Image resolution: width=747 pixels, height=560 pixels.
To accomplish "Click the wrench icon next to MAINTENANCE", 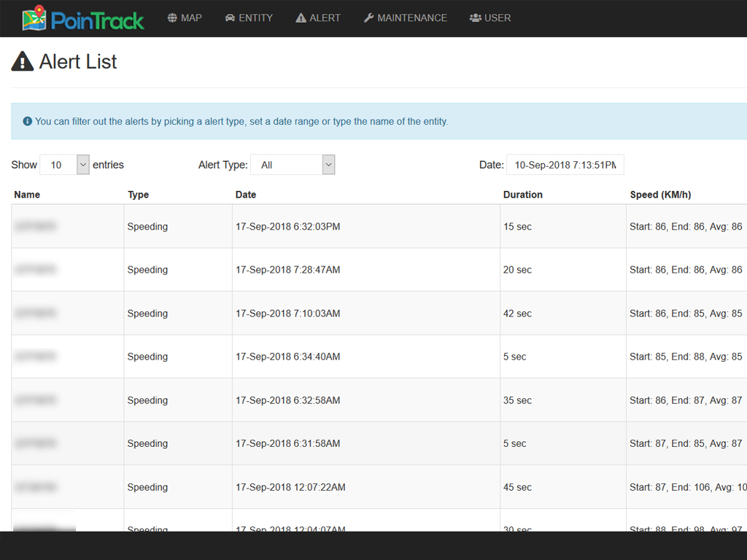I will tap(368, 17).
